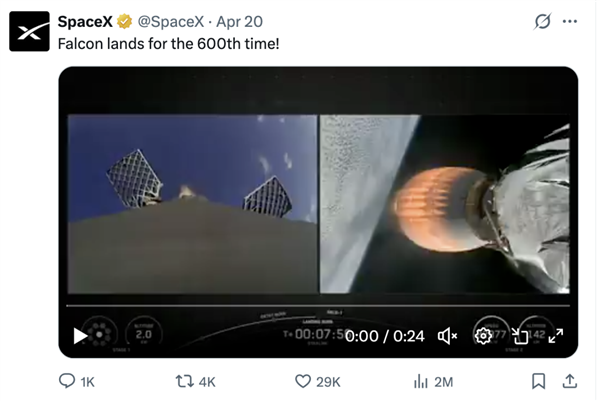Enter picture-in-picture mode

[520, 336]
